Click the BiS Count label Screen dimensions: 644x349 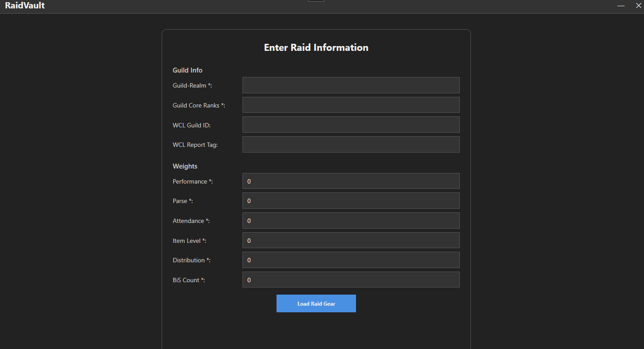pyautogui.click(x=189, y=280)
